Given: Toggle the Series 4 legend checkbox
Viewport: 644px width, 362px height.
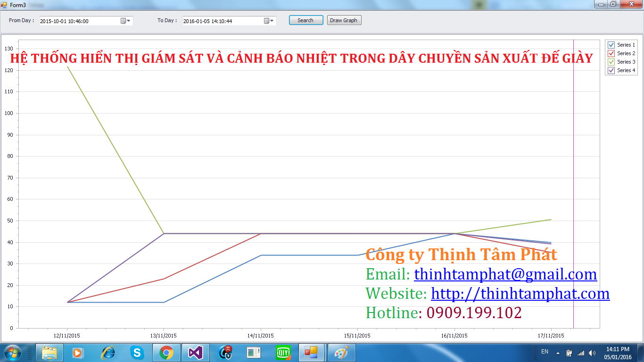Looking at the screenshot, I should (611, 70).
